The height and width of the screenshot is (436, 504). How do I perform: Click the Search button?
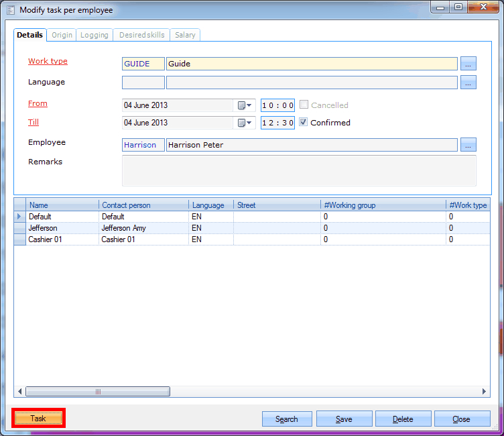click(287, 419)
